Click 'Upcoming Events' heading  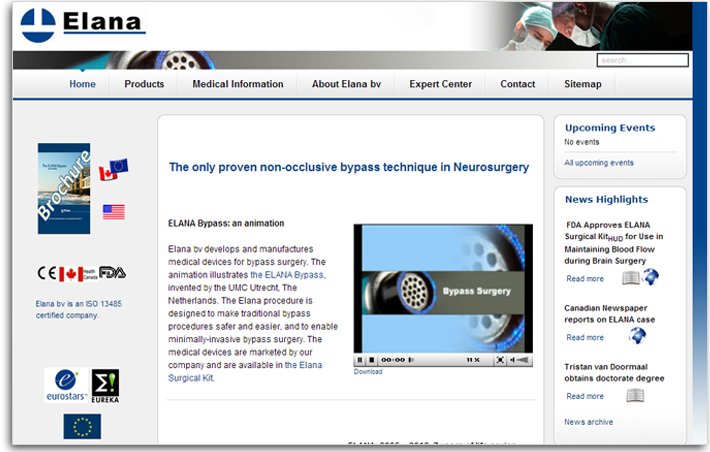coord(610,128)
